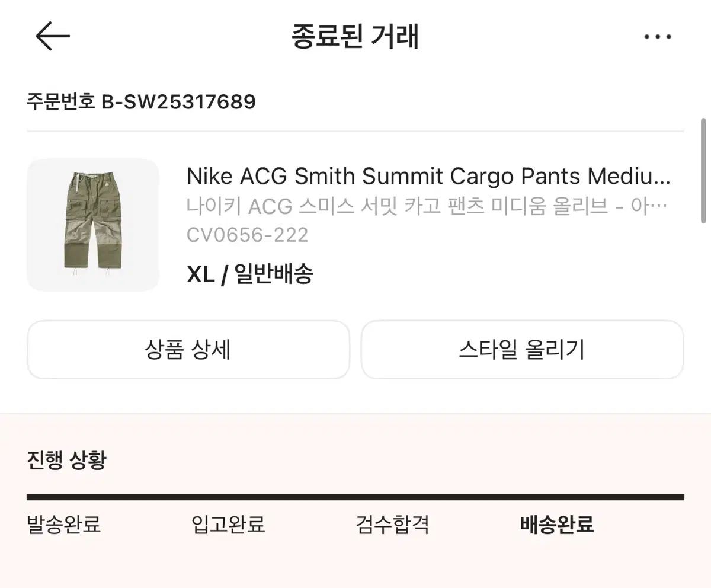Tap the back arrow icon

(x=53, y=36)
